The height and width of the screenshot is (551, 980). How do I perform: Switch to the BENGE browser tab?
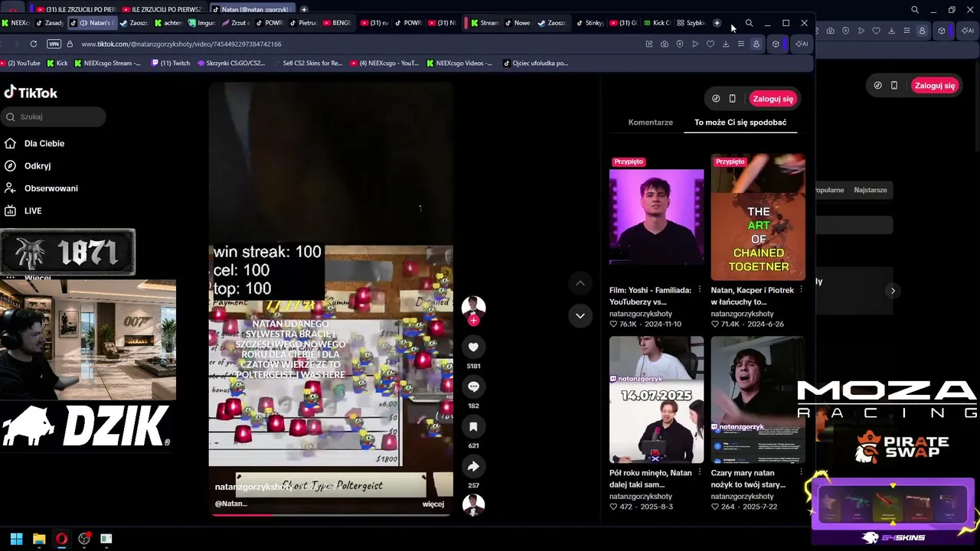point(338,23)
